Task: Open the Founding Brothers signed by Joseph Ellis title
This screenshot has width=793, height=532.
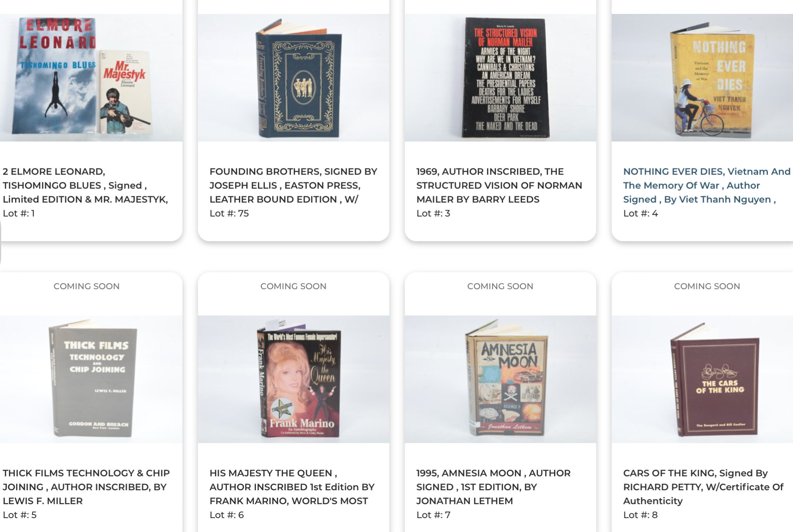Action: (x=294, y=185)
